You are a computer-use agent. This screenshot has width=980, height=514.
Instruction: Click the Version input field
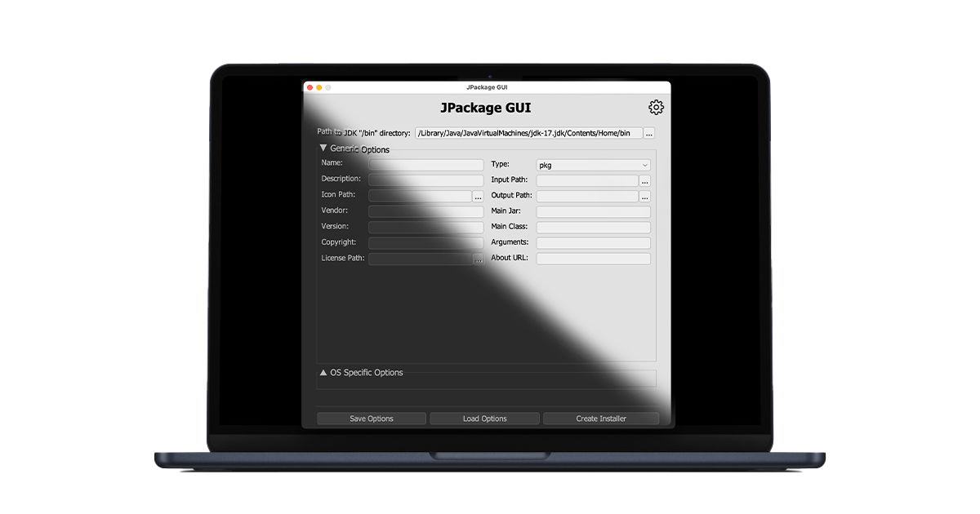[425, 227]
